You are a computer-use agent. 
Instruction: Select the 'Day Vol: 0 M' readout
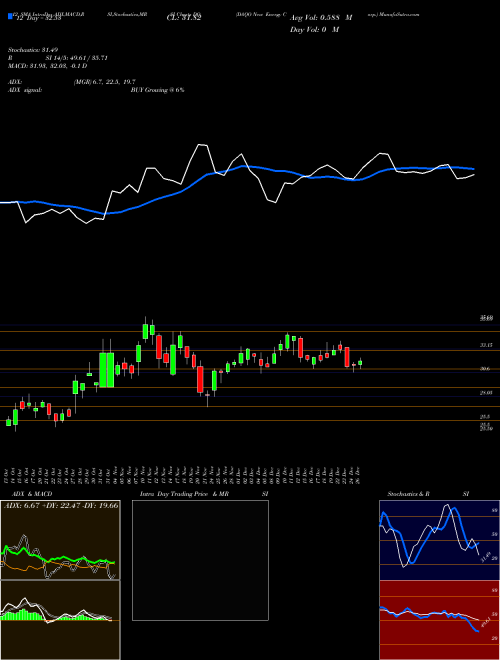314,30
